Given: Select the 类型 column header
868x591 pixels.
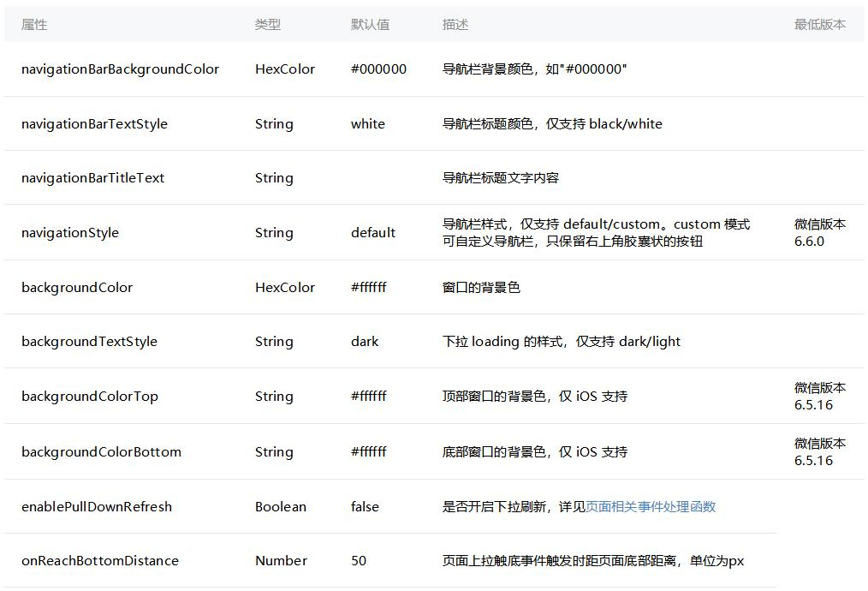Looking at the screenshot, I should pyautogui.click(x=268, y=24).
